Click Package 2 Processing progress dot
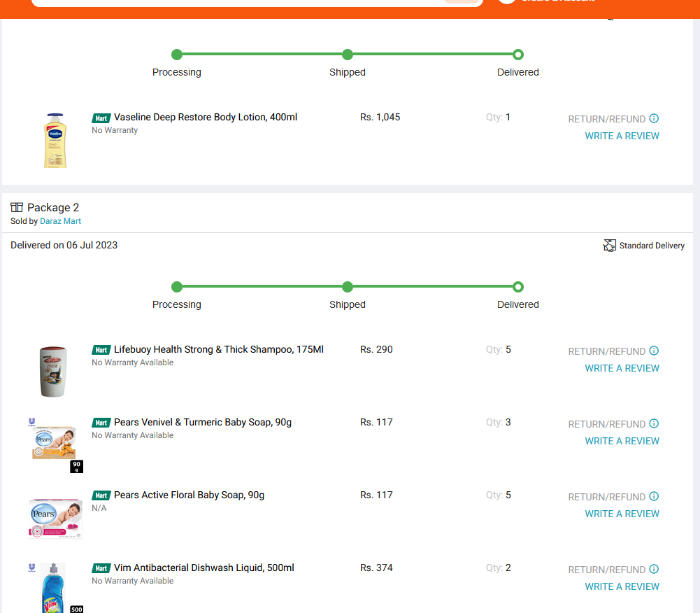The width and height of the screenshot is (700, 613). 177,287
